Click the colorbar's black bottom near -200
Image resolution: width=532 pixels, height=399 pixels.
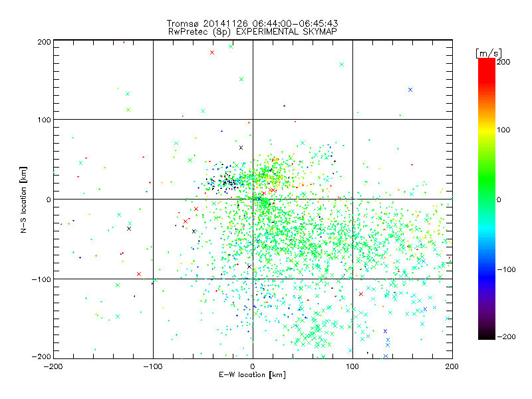click(487, 336)
